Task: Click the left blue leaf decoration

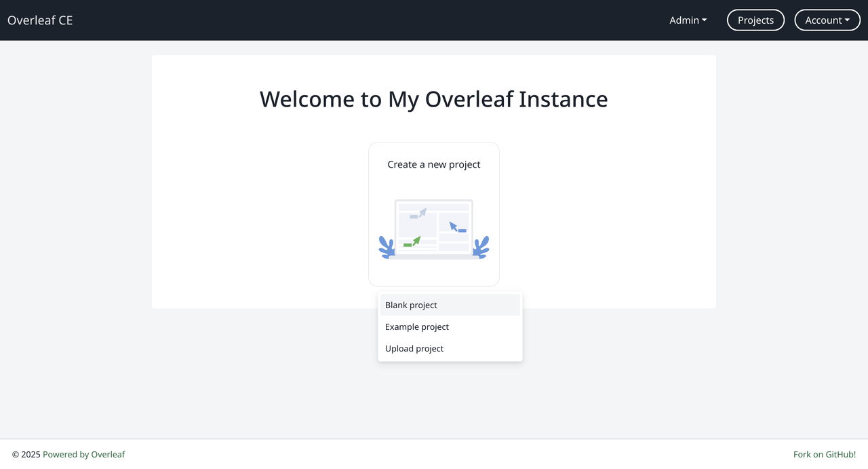Action: pos(387,249)
